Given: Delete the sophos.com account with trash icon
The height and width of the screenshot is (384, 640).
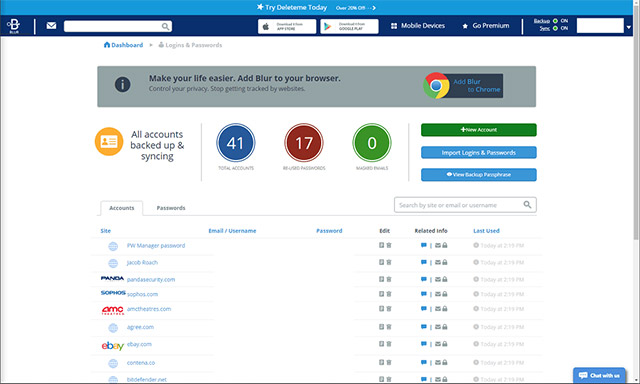Looking at the screenshot, I should (389, 294).
